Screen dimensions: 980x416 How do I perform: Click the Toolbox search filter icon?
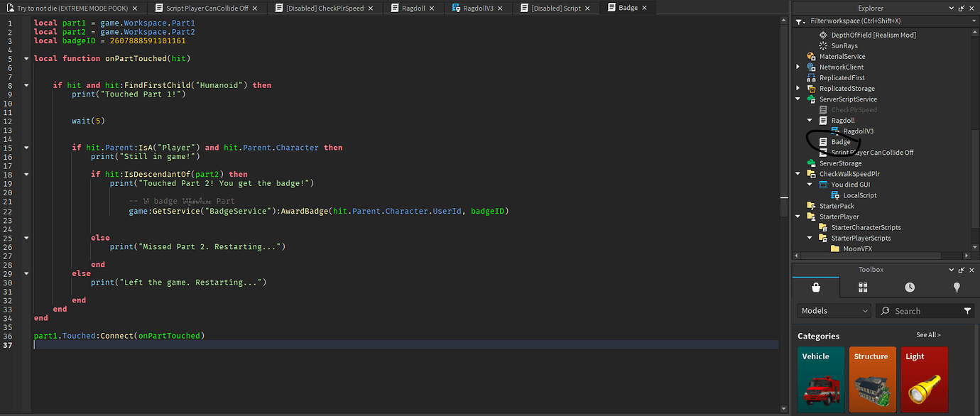(968, 310)
